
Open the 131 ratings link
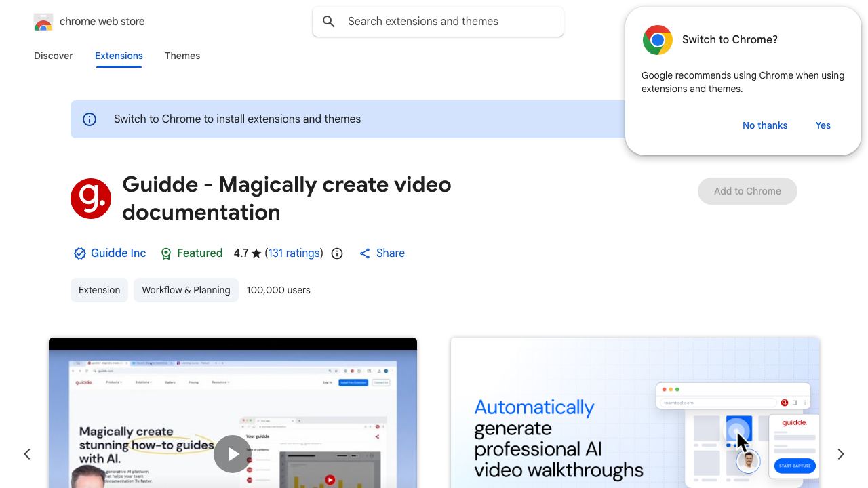click(294, 253)
